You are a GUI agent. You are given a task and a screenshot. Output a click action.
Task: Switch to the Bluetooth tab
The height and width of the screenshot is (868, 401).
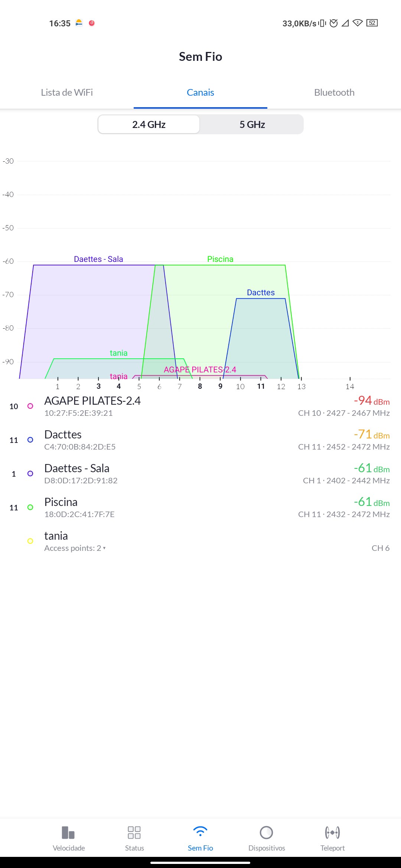334,92
